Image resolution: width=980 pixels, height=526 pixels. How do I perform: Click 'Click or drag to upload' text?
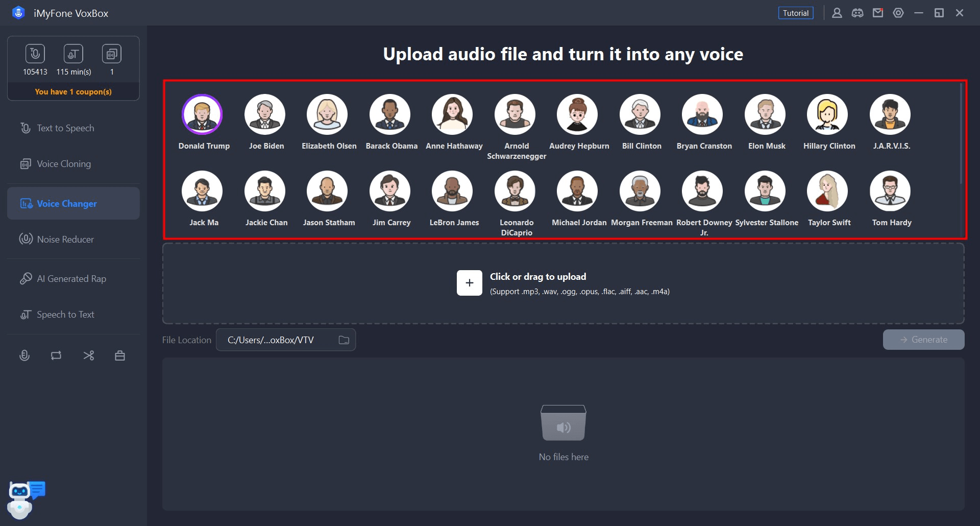click(538, 277)
